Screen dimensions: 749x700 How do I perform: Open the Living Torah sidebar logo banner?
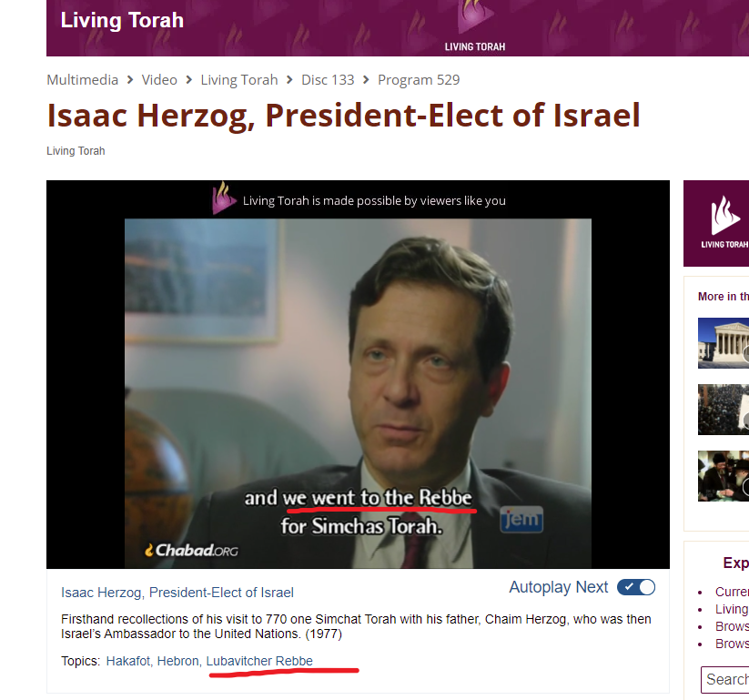pyautogui.click(x=716, y=223)
